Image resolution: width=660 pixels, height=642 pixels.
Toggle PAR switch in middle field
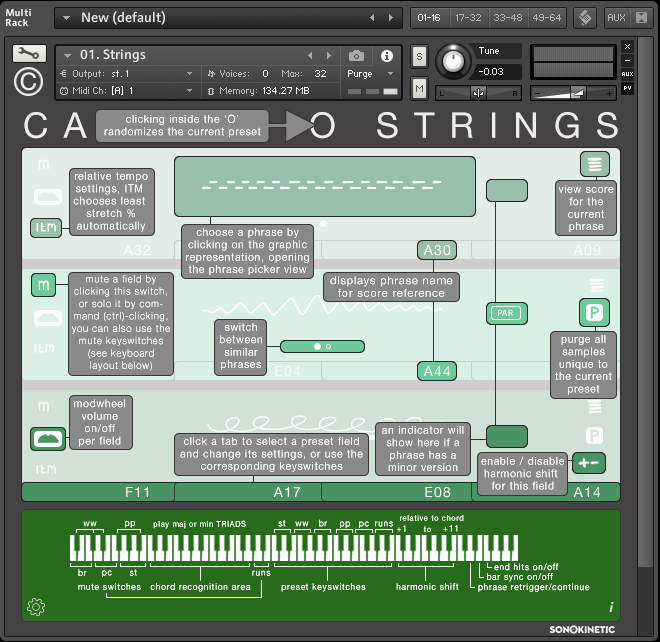click(x=506, y=313)
